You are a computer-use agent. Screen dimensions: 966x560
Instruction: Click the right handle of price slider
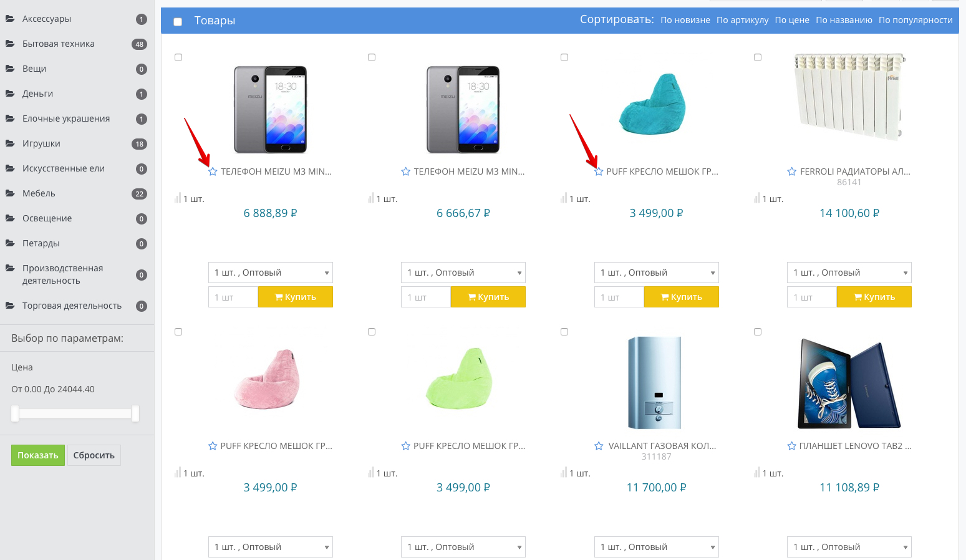click(x=135, y=413)
